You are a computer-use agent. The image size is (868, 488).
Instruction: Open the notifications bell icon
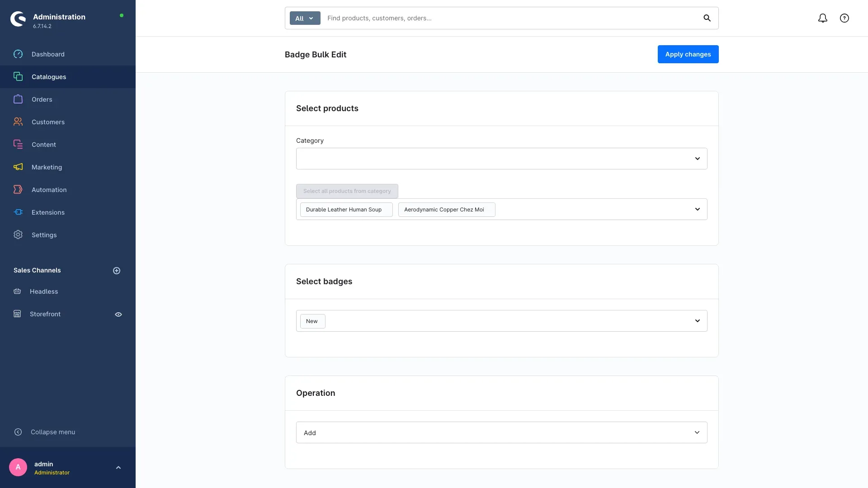pyautogui.click(x=823, y=18)
